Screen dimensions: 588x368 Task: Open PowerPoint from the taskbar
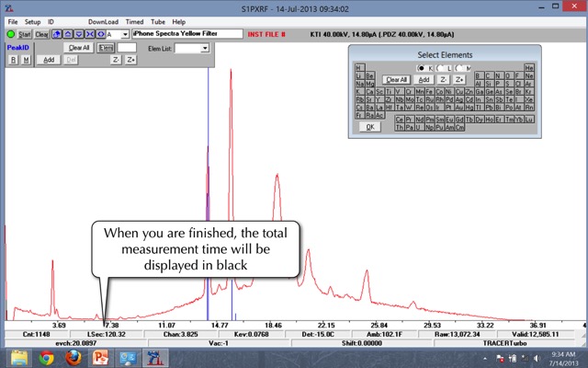(x=100, y=358)
